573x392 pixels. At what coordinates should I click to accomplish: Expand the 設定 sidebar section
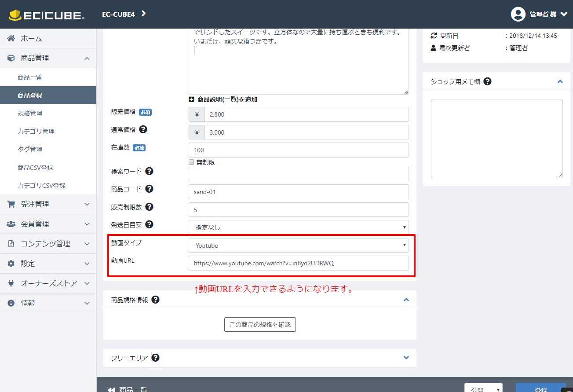87,264
